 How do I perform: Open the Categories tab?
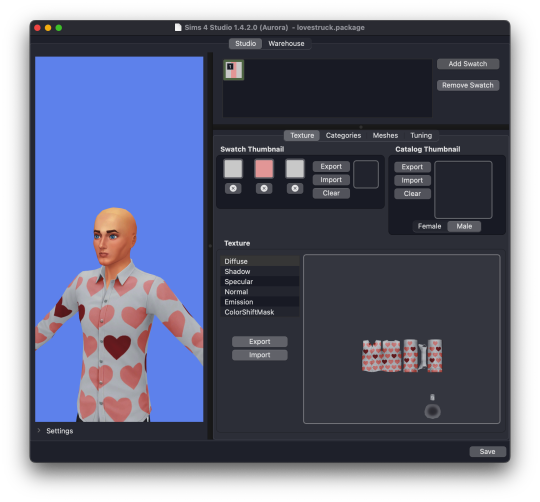(x=343, y=135)
